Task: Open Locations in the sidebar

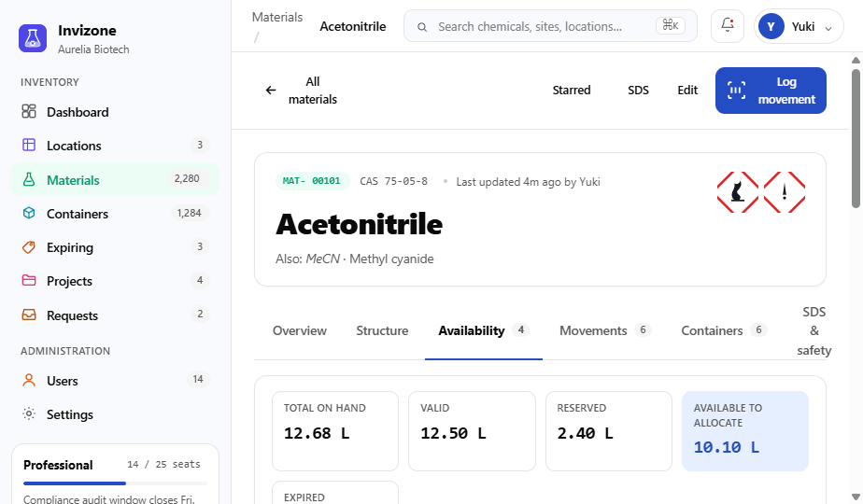Action: [115, 146]
